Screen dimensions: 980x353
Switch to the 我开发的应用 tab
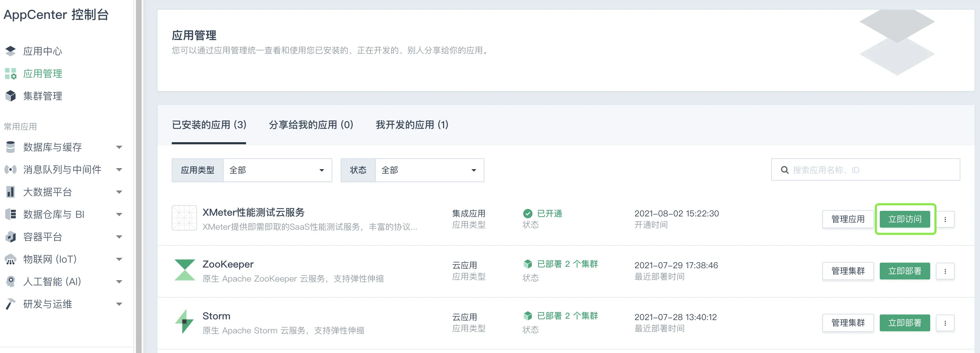click(x=411, y=125)
